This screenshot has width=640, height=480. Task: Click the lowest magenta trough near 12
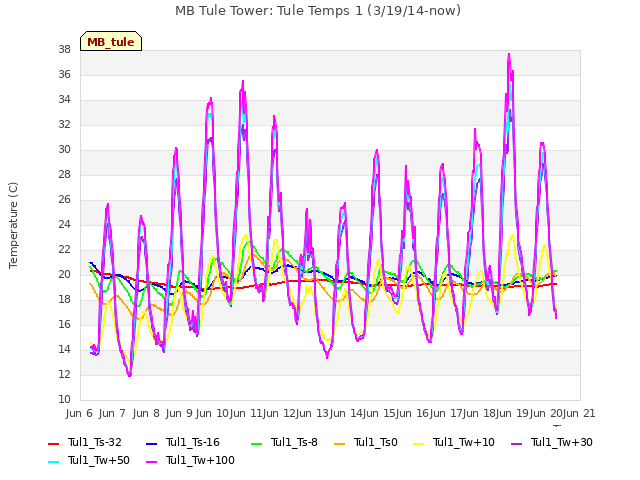129,375
